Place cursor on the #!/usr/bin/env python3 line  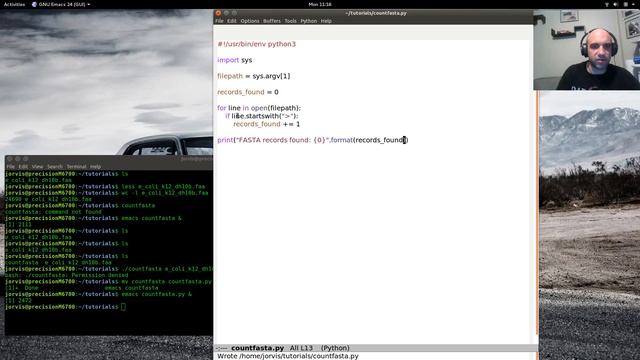pos(257,44)
